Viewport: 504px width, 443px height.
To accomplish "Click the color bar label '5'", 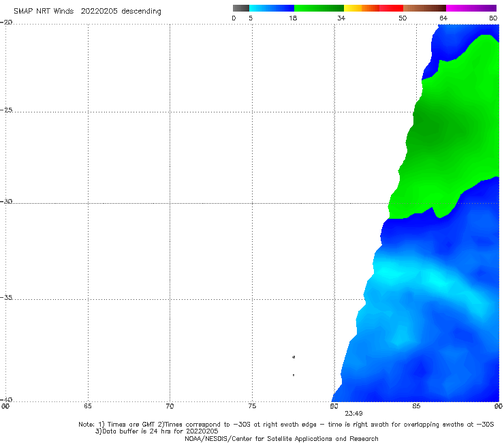I will coord(251,18).
